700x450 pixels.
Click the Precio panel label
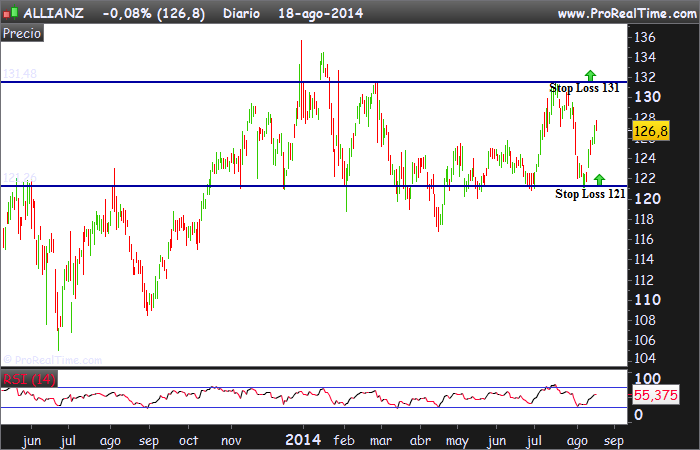22,33
